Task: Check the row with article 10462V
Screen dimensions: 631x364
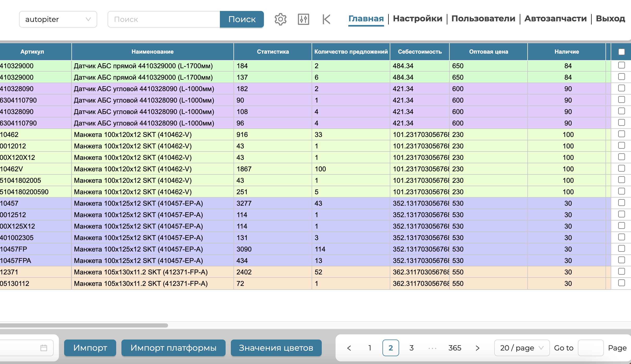Action: pos(621,168)
